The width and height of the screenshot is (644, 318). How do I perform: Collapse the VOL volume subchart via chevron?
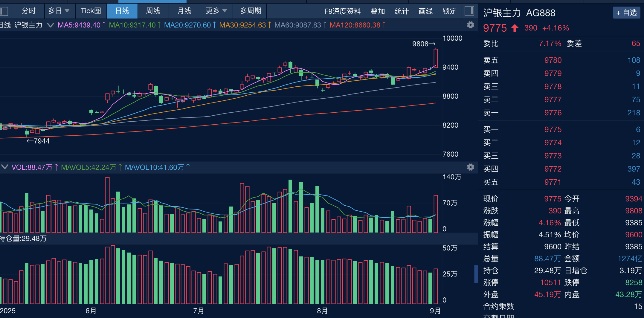tap(4, 167)
